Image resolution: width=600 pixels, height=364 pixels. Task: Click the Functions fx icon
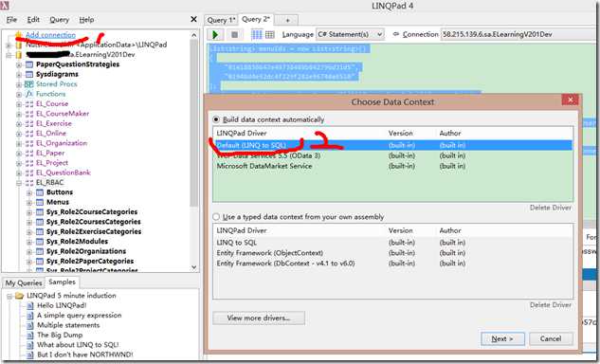29,94
